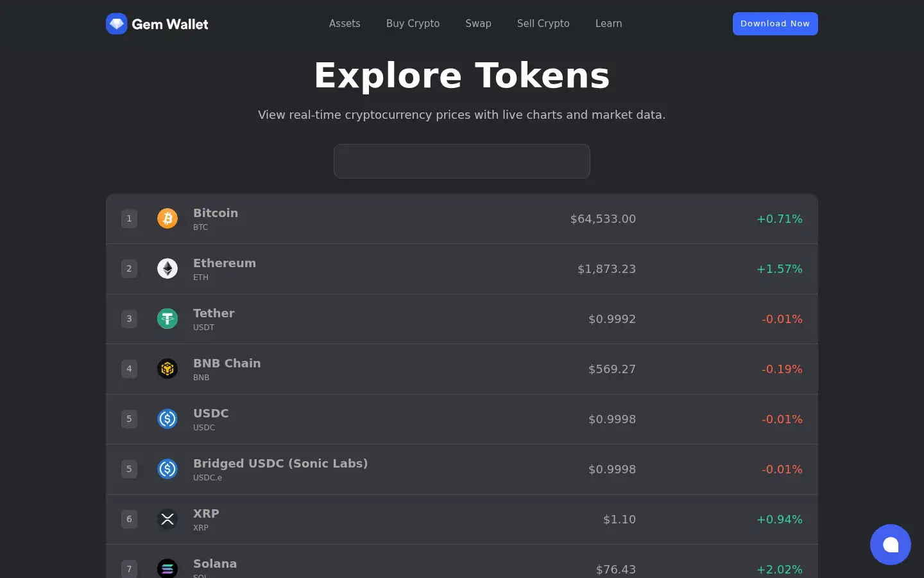Viewport: 924px width, 578px height.
Task: Click XRP change +0.94%
Action: click(x=780, y=520)
